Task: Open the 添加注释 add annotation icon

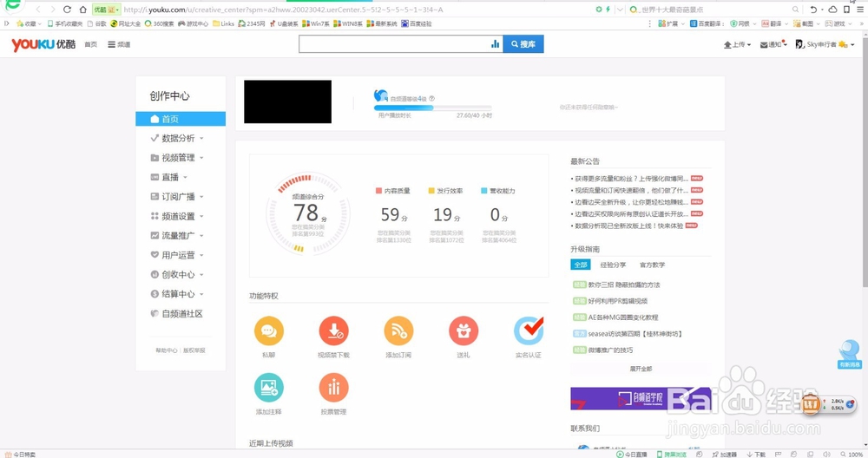Action: point(268,388)
